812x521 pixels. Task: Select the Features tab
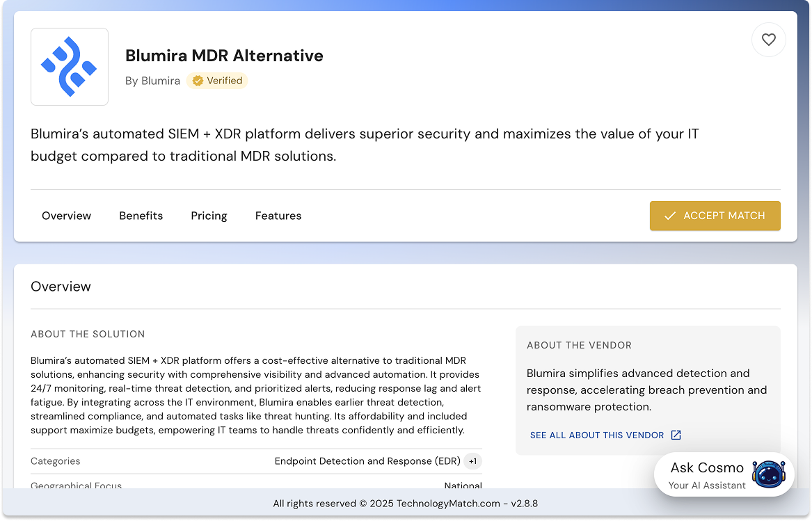pyautogui.click(x=278, y=216)
